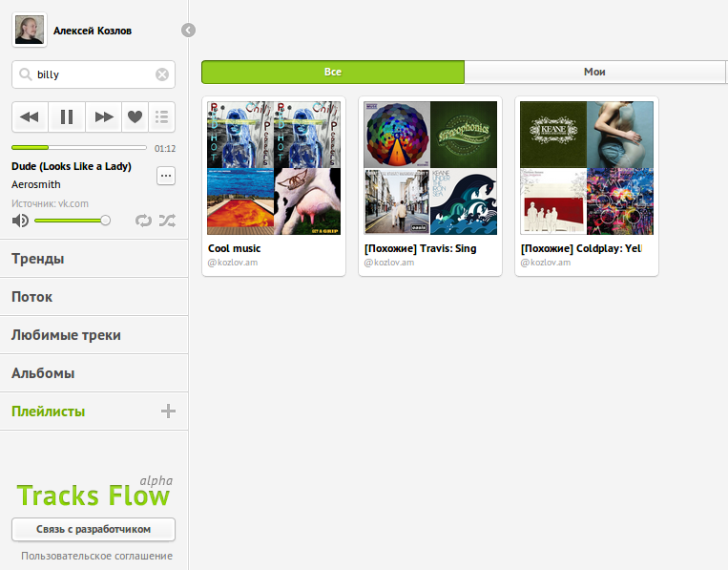Add a new playlist with plus icon
Viewport: 728px width, 570px height.
[x=168, y=412]
